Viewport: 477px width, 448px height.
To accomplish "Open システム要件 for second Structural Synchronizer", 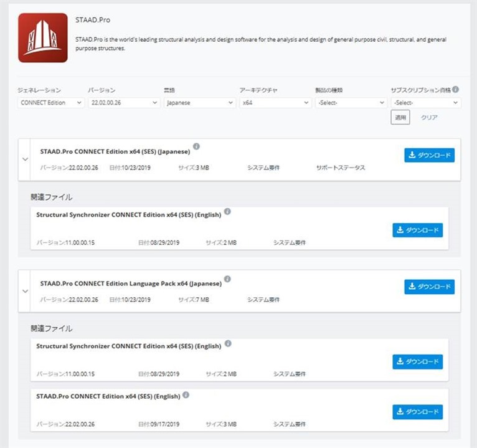I will click(290, 374).
